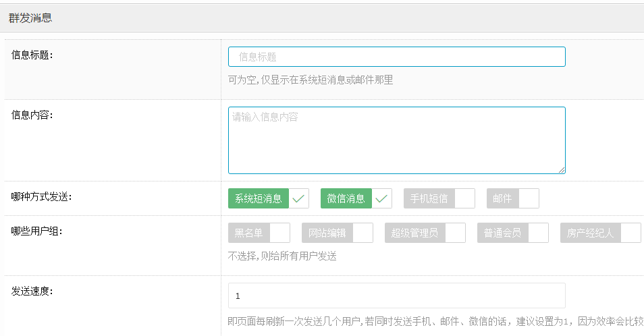The height and width of the screenshot is (336, 644).
Task: Select the 超级管理员 user group
Action: click(x=415, y=233)
